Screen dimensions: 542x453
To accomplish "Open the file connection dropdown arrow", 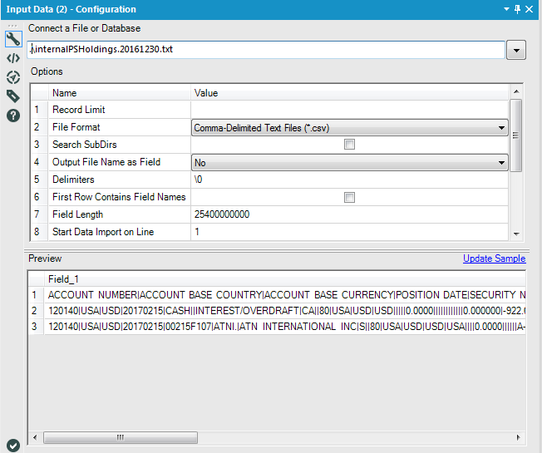I will [516, 50].
